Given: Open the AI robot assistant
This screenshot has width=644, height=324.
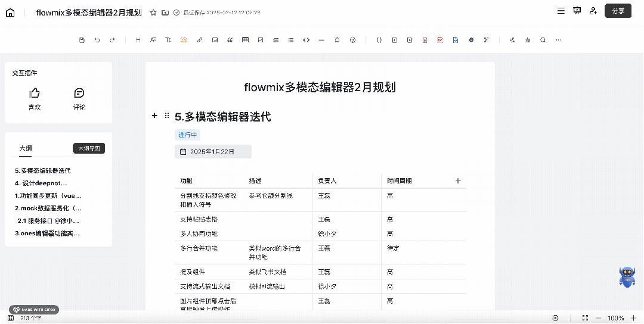Looking at the screenshot, I should tap(627, 277).
